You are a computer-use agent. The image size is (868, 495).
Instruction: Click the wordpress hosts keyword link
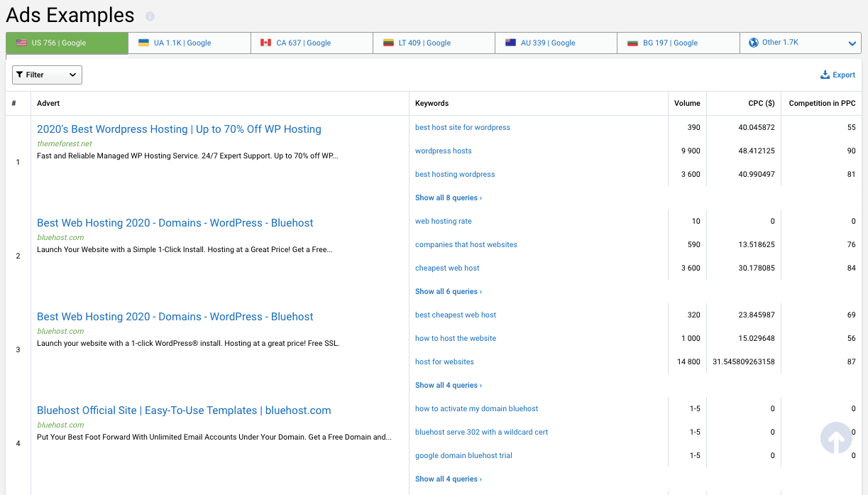(443, 151)
